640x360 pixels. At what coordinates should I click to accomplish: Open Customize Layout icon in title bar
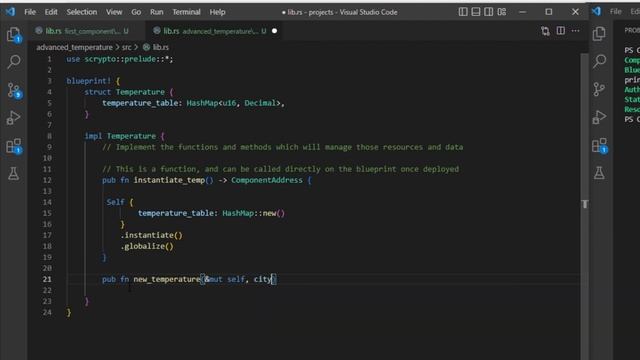(502, 12)
